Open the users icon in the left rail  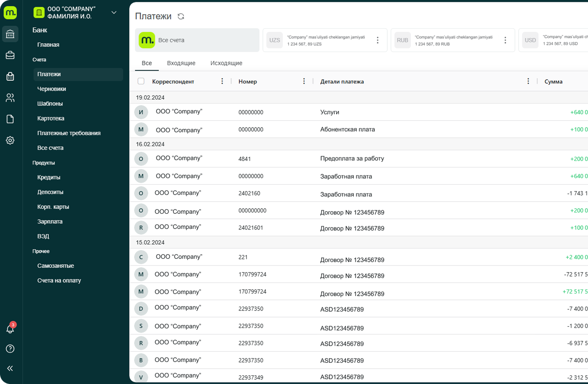tap(10, 98)
